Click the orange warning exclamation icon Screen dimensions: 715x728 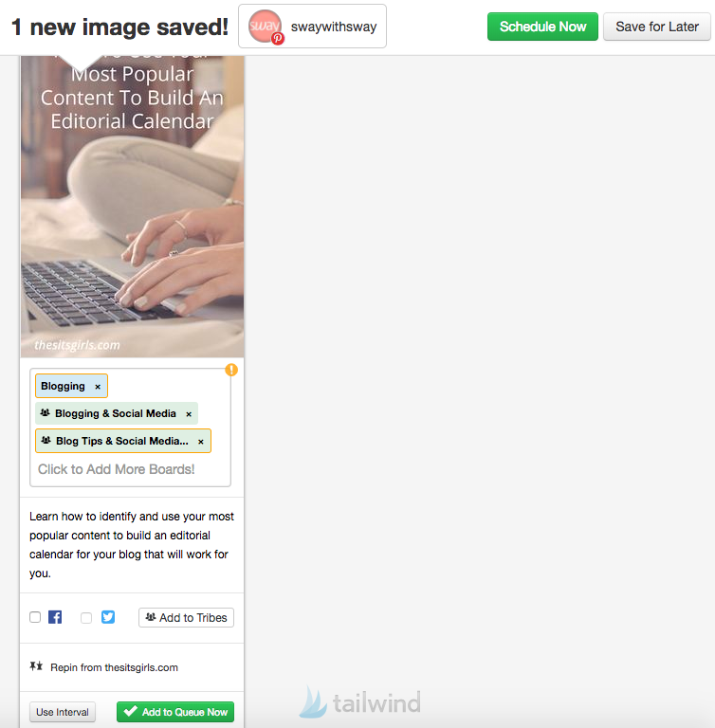pos(231,370)
